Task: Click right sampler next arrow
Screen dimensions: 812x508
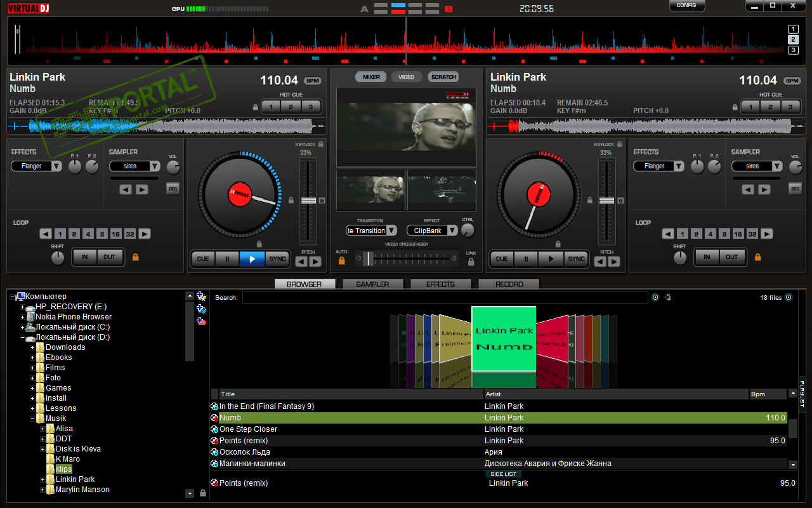Action: point(764,189)
